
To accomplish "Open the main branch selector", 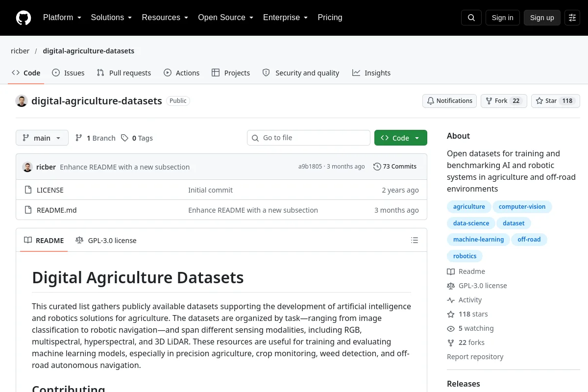I will 42,138.
